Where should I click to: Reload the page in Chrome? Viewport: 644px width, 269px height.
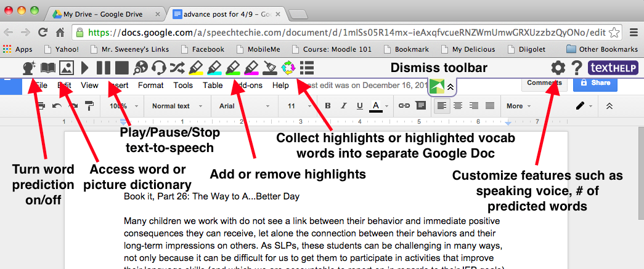pos(43,32)
